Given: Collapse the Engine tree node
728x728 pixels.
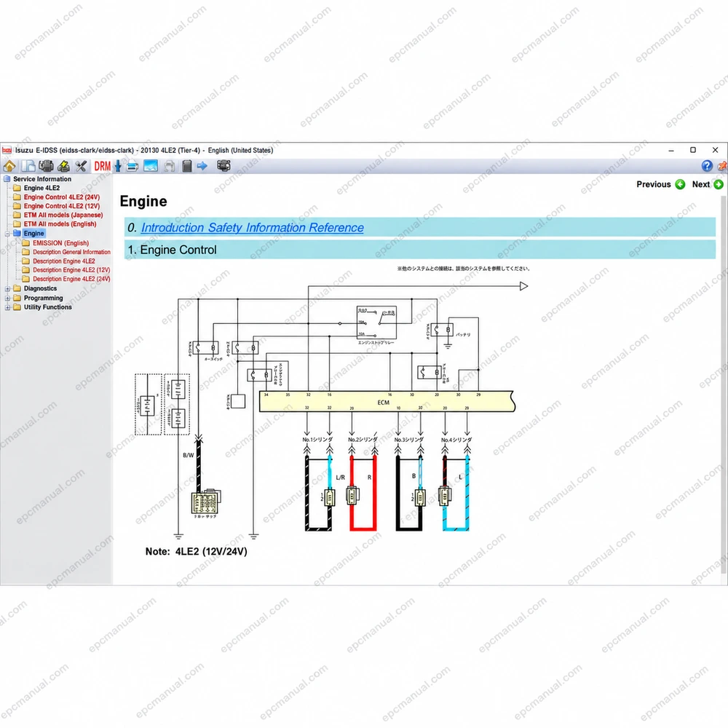Looking at the screenshot, I should point(7,234).
